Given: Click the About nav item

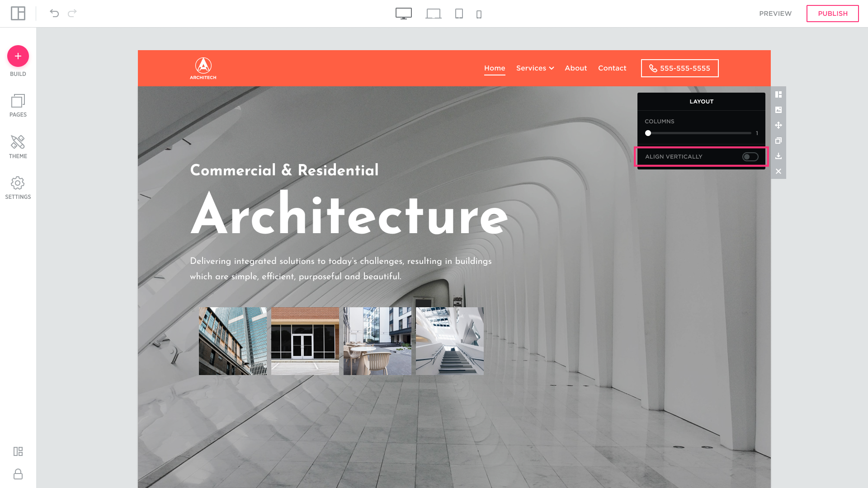Looking at the screenshot, I should [x=576, y=68].
